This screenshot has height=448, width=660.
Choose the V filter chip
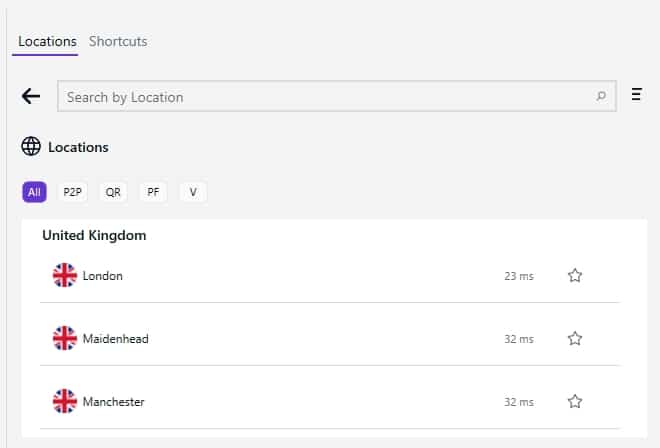click(x=193, y=192)
